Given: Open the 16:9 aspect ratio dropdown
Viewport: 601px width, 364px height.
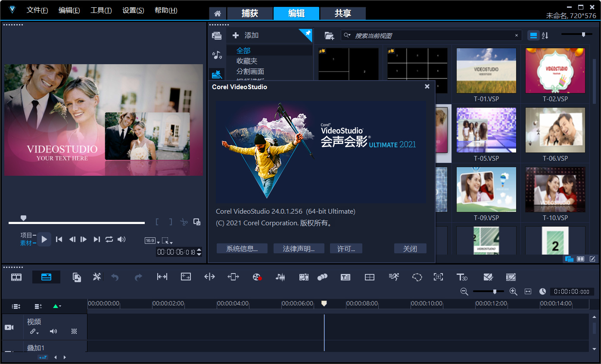Looking at the screenshot, I should [x=152, y=241].
